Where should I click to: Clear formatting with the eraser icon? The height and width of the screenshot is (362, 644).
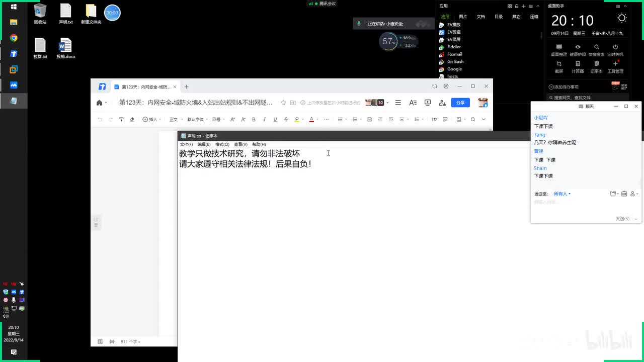tap(132, 119)
